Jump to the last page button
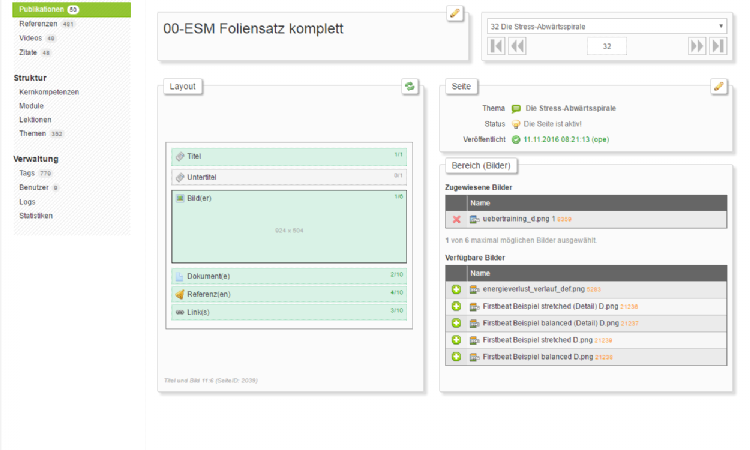The image size is (750, 450). pyautogui.click(x=718, y=46)
